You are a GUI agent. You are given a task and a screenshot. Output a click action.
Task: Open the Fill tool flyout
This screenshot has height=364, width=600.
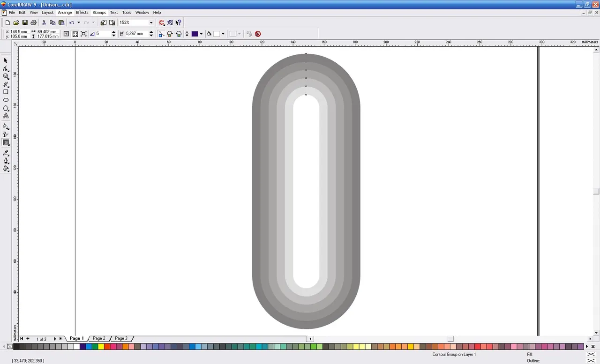pos(6,169)
